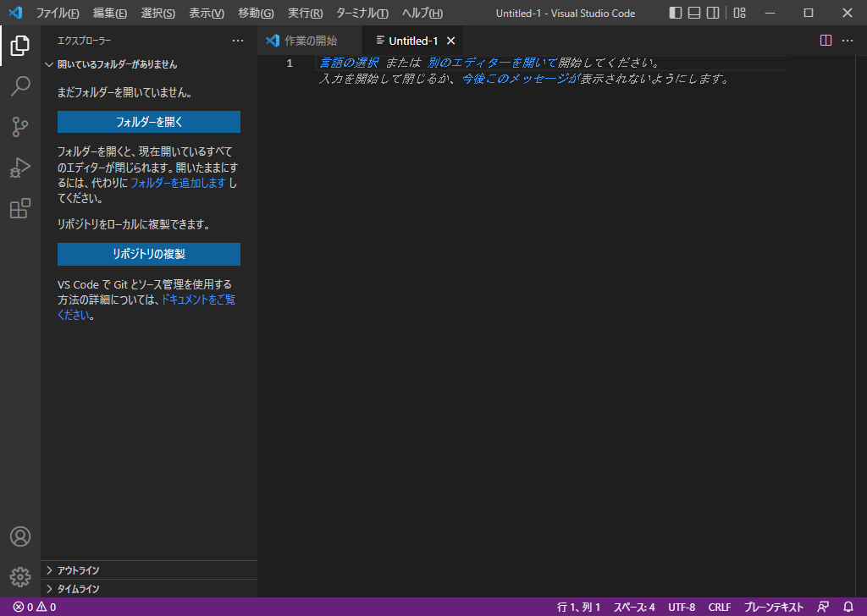Screen dimensions: 867x616
Task: Open the スペース: 4 indentation selector
Action: [634, 607]
